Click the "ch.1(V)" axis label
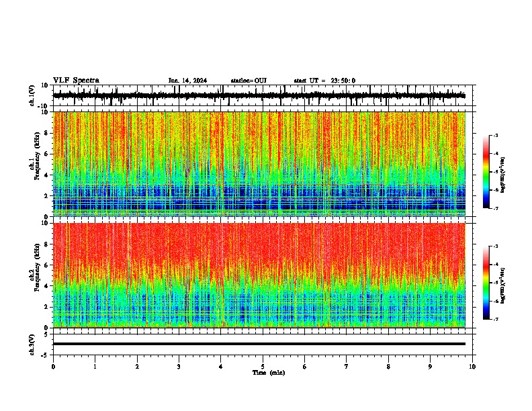The height and width of the screenshot is (411, 532). 32,95
